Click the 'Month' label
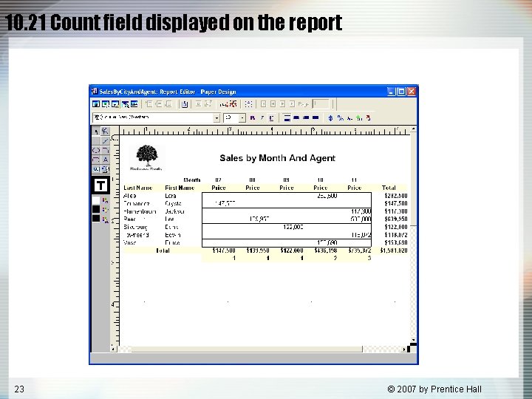 (x=191, y=180)
